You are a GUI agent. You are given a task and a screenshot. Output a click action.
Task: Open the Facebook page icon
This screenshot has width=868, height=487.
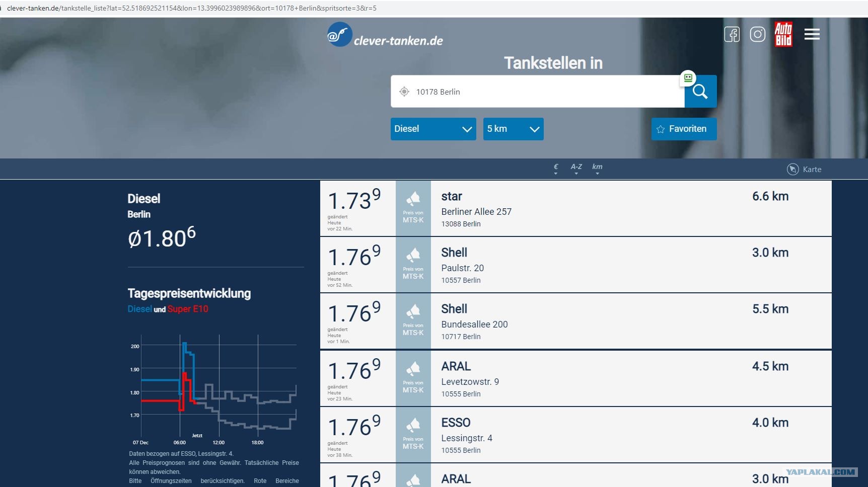click(x=732, y=34)
